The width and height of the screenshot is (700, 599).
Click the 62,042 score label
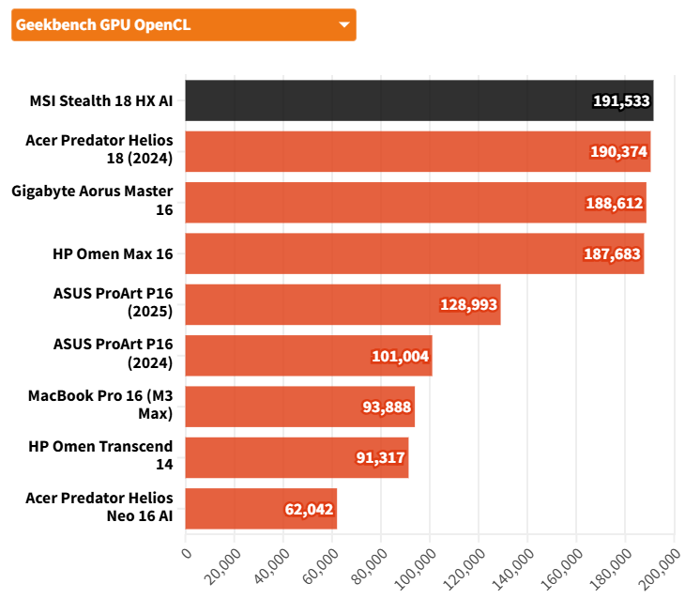pos(308,510)
